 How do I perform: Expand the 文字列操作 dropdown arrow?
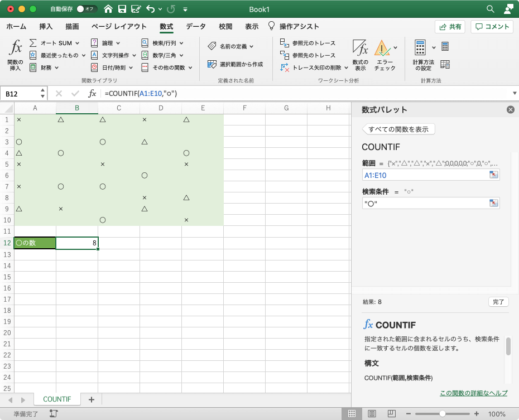134,55
